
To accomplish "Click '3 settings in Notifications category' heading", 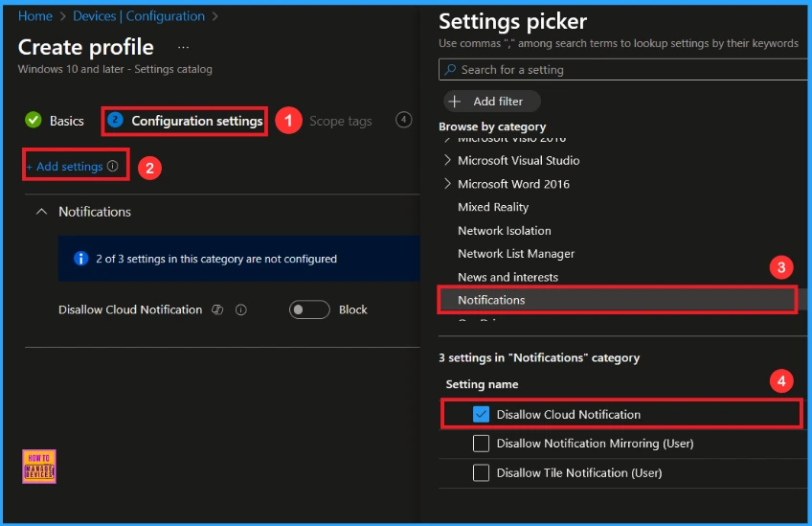I will (539, 358).
